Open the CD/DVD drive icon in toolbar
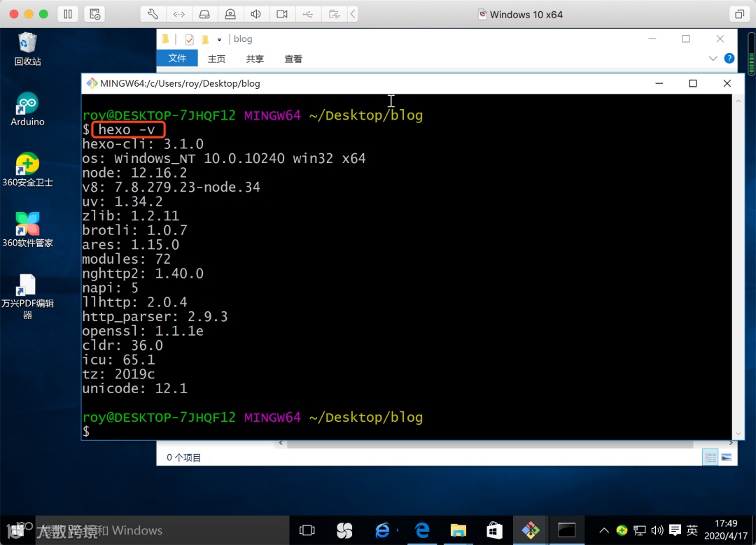Image resolution: width=756 pixels, height=545 pixels. click(230, 14)
